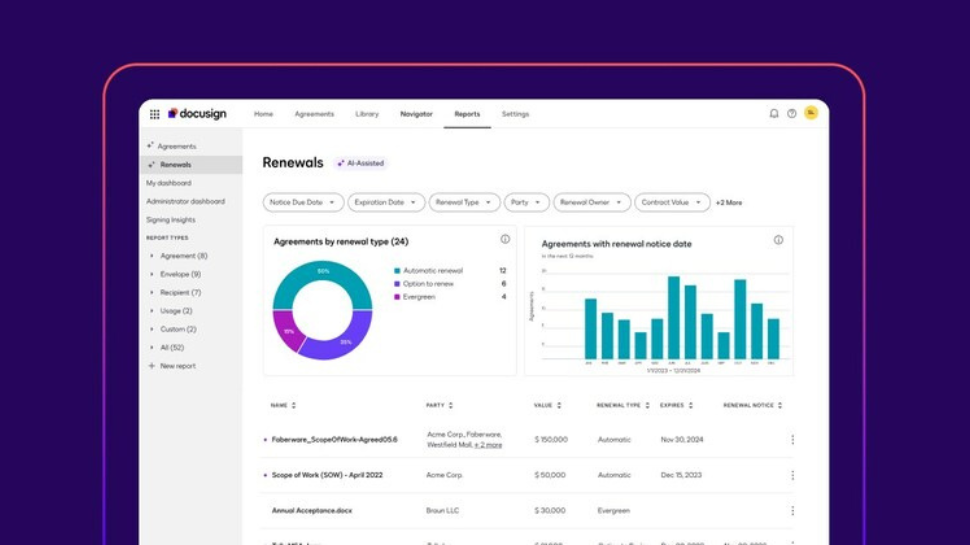
Task: Open more options for Faberware agreement row
Action: (793, 440)
